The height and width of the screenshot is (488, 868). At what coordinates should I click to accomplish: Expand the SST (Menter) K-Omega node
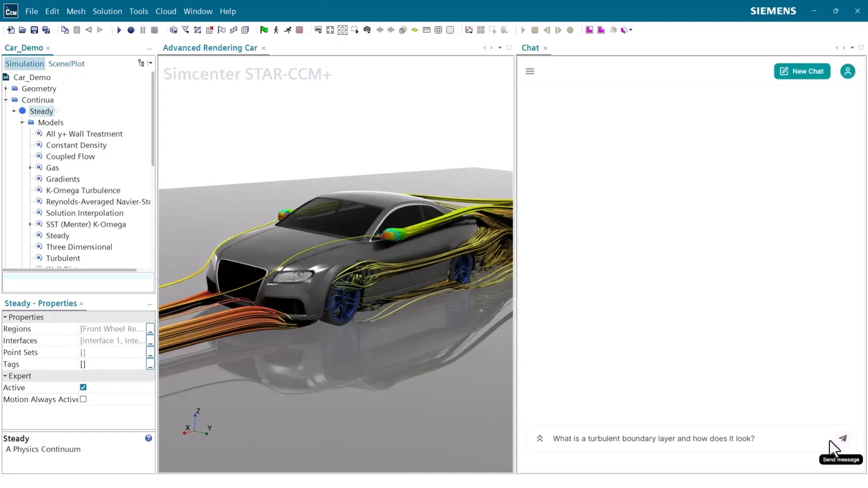tap(30, 224)
